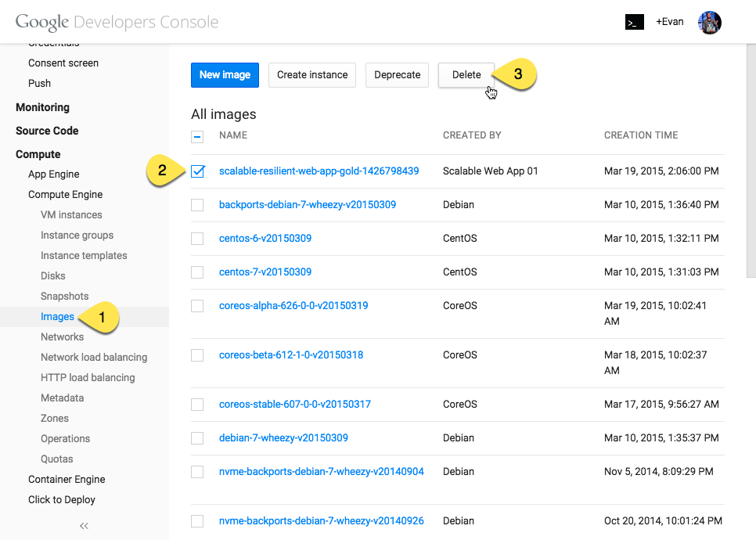Screen dimensions: 756x540
Task: Uncheck the scalable-resilient-web-app-gold image checkbox
Action: pos(197,171)
